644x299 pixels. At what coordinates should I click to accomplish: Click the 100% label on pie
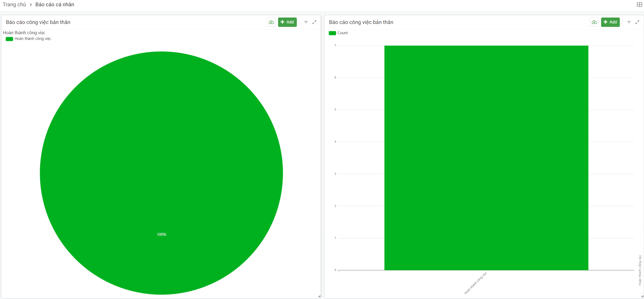tap(161, 234)
